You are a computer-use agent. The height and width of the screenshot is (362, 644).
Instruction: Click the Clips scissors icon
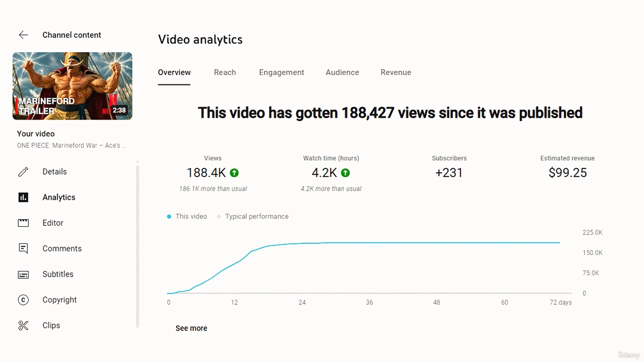point(23,325)
